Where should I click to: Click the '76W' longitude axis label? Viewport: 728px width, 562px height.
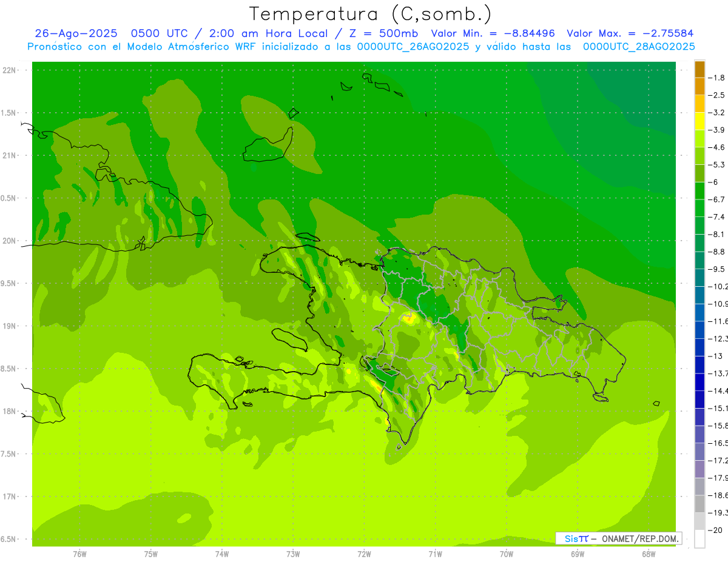click(x=79, y=554)
